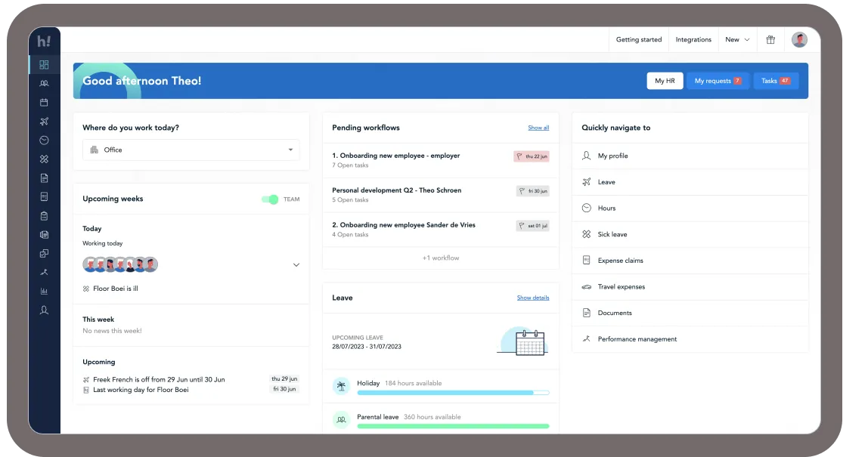Screen dimensions: 868x457
Task: Select the Tasks tab
Action: (776, 81)
